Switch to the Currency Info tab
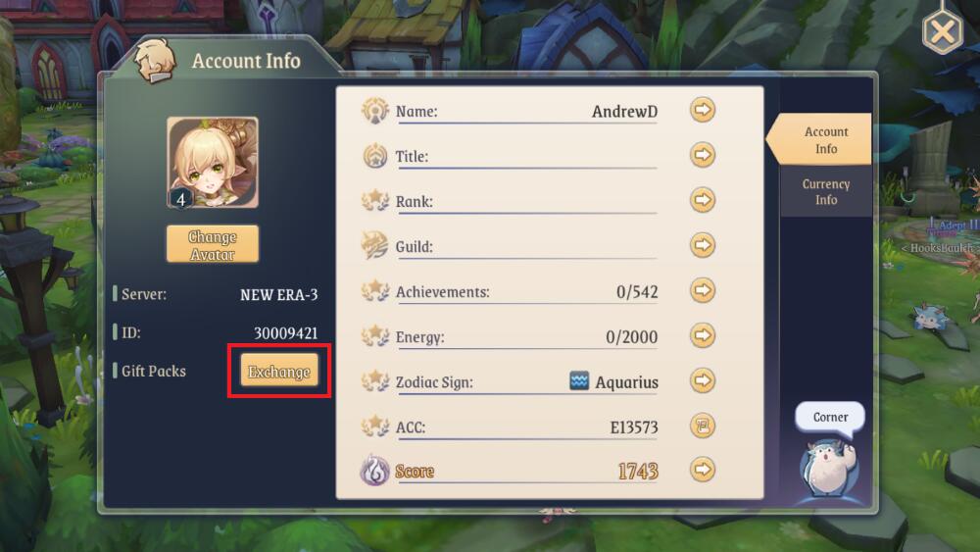980x552 pixels. (x=825, y=192)
